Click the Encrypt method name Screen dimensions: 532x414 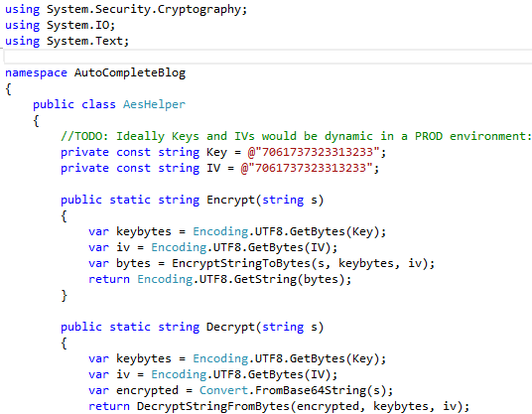pos(230,200)
